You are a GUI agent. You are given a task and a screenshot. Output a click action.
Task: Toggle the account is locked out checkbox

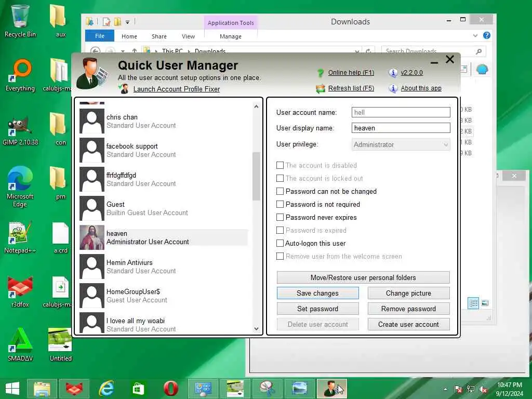point(280,178)
